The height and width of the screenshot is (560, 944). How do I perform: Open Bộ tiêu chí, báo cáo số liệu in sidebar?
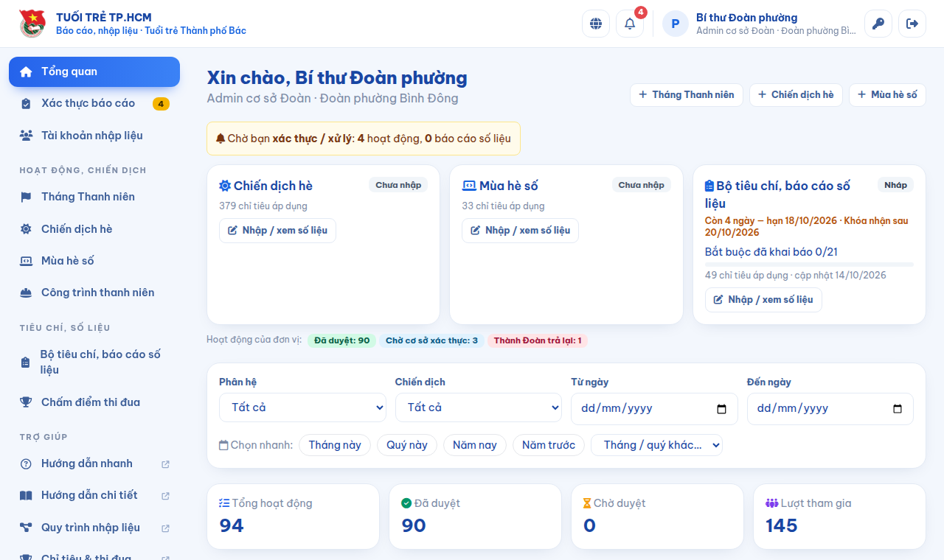click(x=94, y=362)
